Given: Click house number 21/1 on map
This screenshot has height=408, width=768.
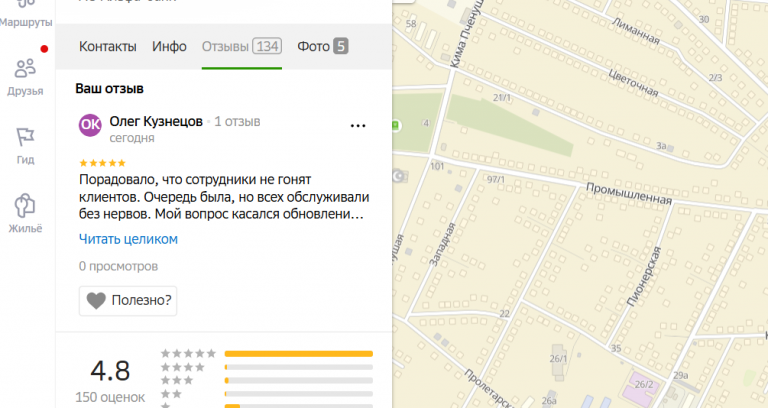Looking at the screenshot, I should 502,98.
